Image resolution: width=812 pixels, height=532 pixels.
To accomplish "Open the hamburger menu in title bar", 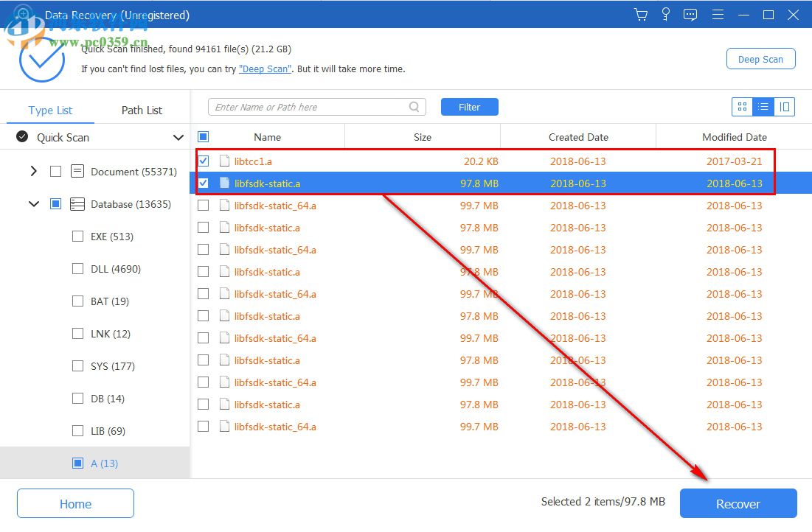I will click(x=718, y=15).
